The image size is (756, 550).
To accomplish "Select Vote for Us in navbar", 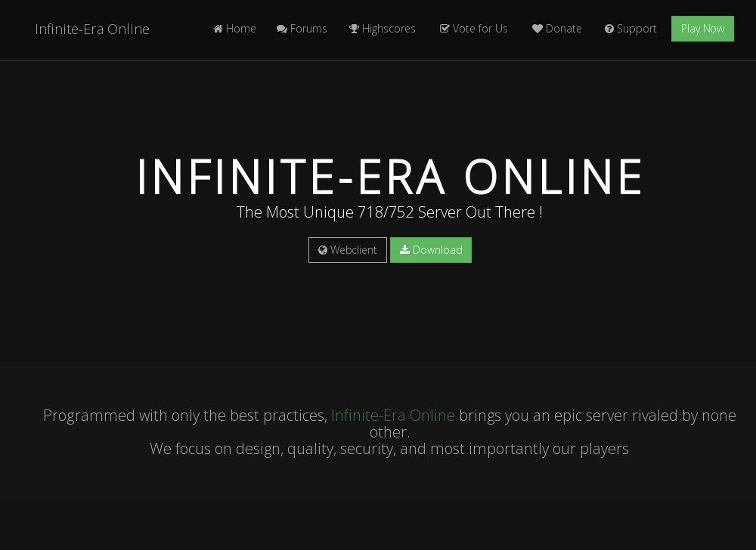I will [x=474, y=29].
